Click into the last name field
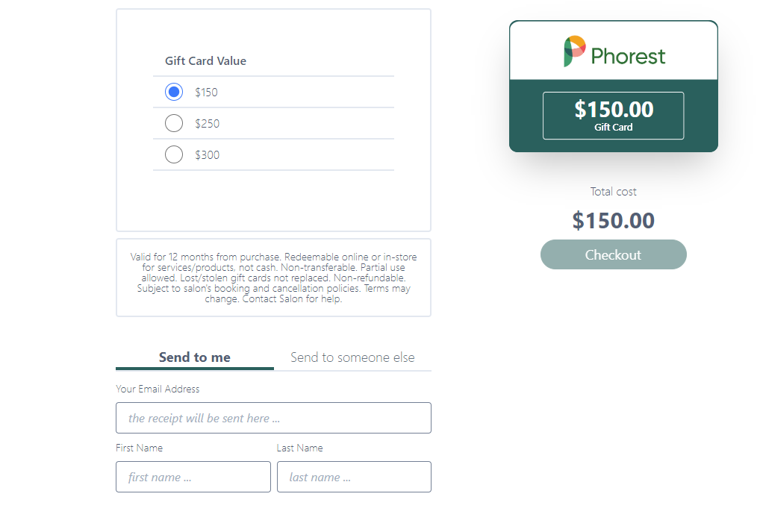This screenshot has width=757, height=532. [x=354, y=477]
